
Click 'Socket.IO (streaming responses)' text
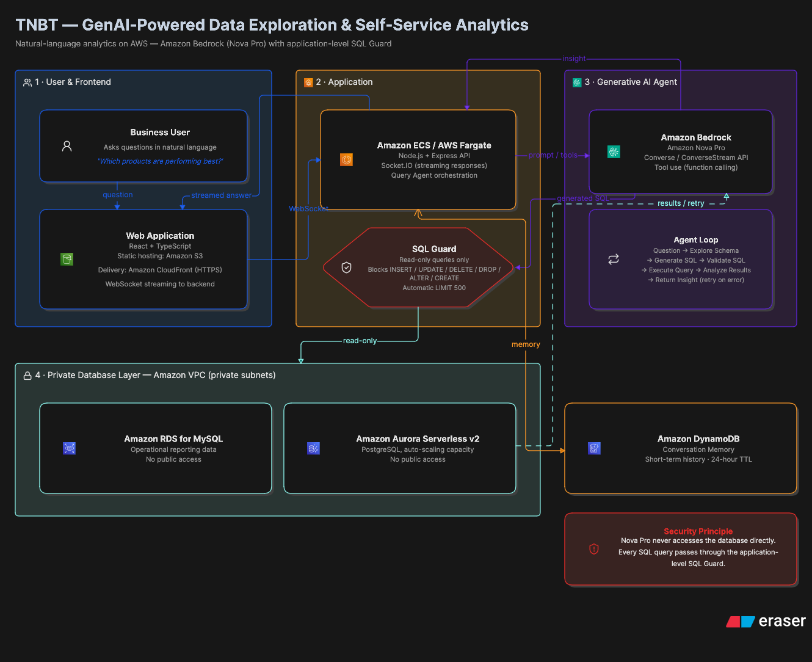click(434, 166)
